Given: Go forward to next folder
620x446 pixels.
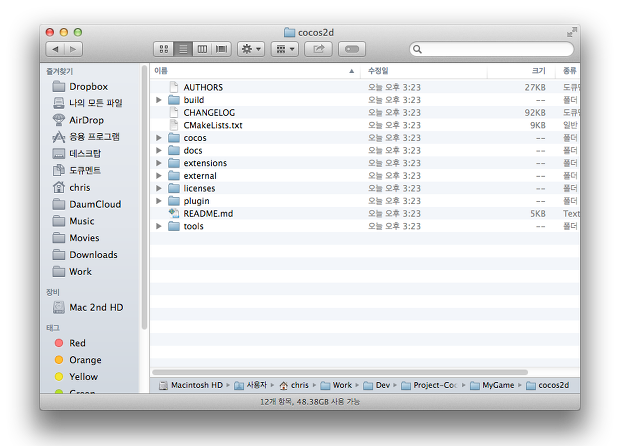Looking at the screenshot, I should [x=73, y=49].
